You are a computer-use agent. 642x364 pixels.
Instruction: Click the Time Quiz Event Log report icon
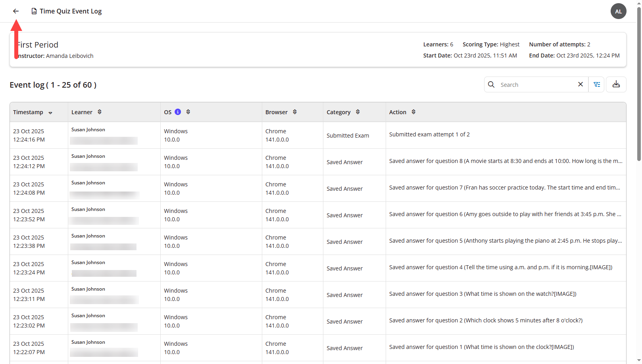click(x=34, y=11)
